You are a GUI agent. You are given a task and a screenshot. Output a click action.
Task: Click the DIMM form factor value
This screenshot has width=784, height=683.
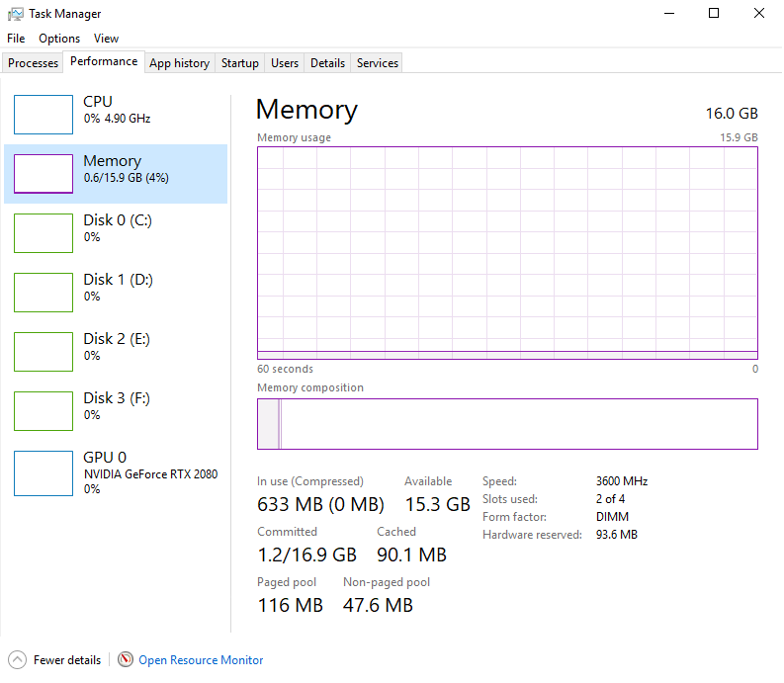point(612,517)
